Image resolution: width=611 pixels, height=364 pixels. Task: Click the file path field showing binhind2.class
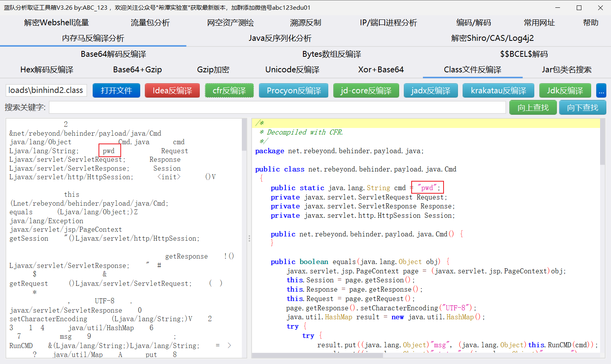coord(46,90)
